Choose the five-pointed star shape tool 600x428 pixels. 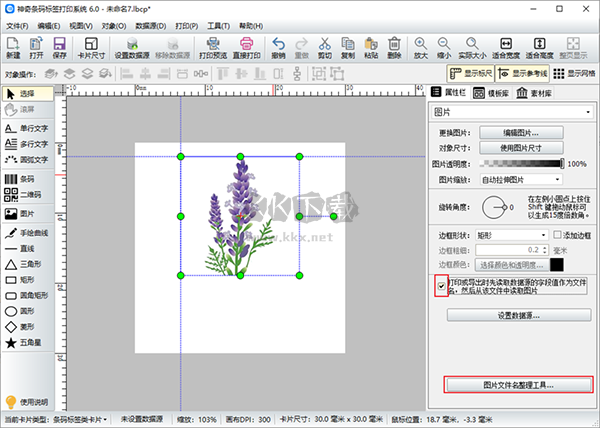click(x=25, y=342)
